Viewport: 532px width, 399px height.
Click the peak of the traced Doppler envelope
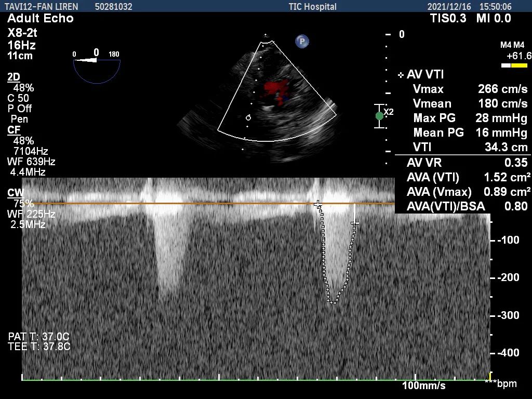(332, 302)
